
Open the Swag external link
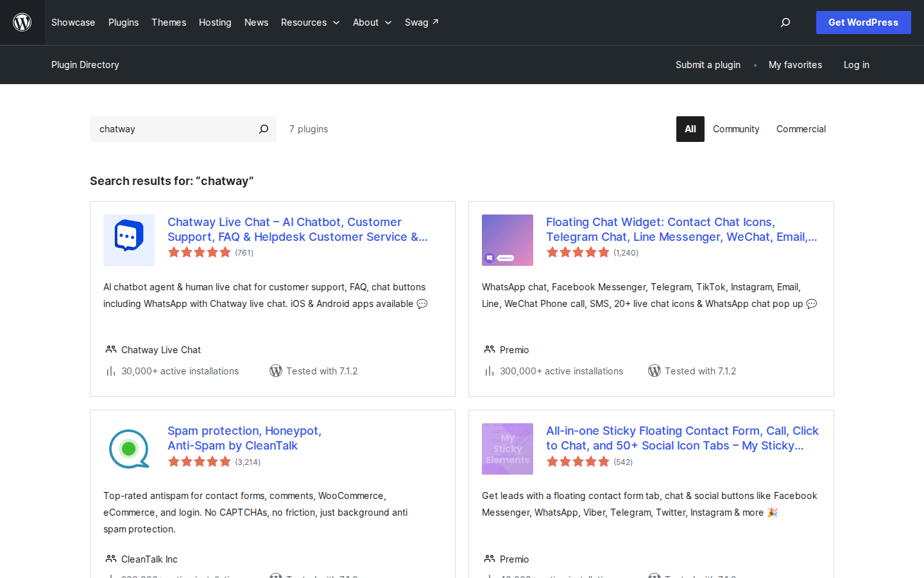(422, 22)
